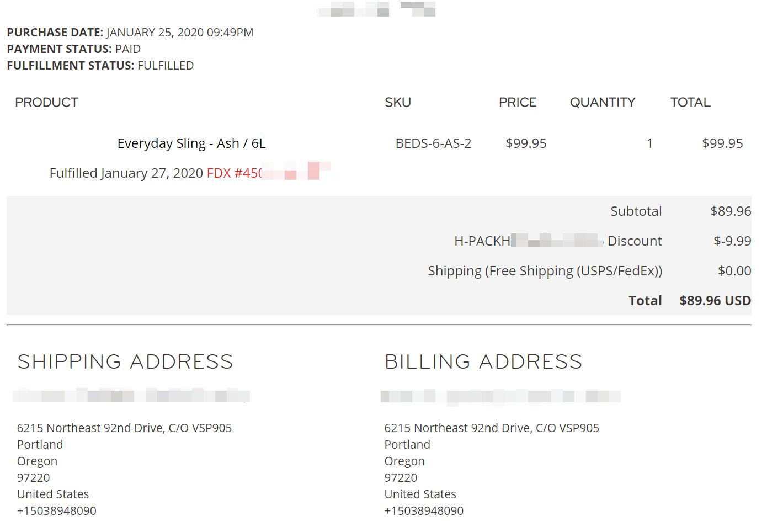Image resolution: width=767 pixels, height=532 pixels.
Task: Click the PRICE column header
Action: tap(517, 102)
